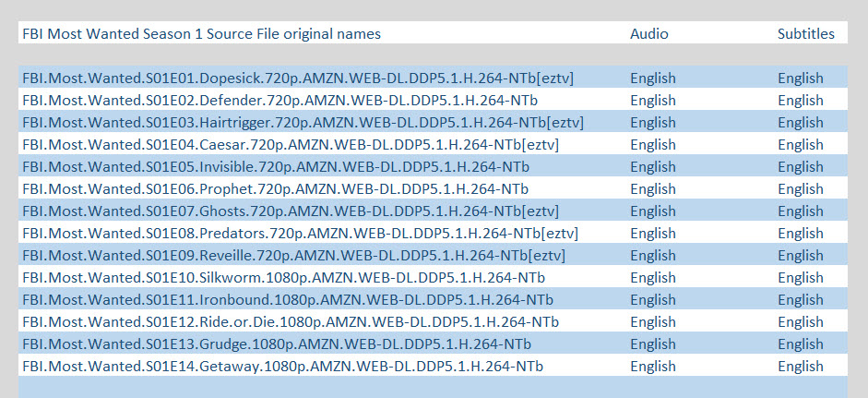This screenshot has height=398, width=868.
Task: Click Subtitles 'English' in the Dopesick row
Action: click(801, 78)
